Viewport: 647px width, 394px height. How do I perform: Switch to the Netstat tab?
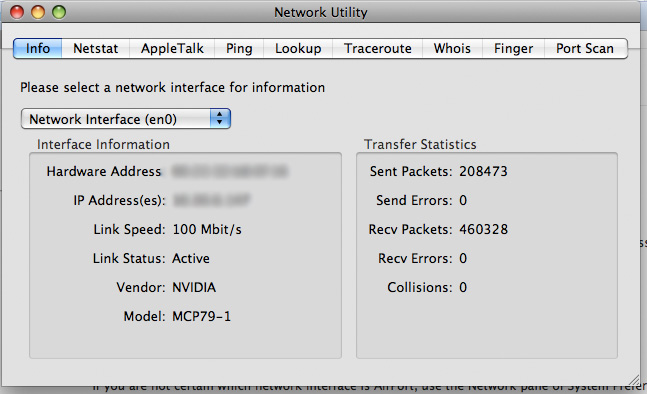[96, 49]
